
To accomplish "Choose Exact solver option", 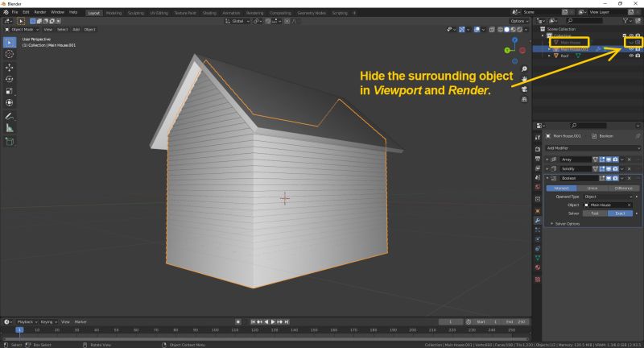I will click(x=620, y=213).
